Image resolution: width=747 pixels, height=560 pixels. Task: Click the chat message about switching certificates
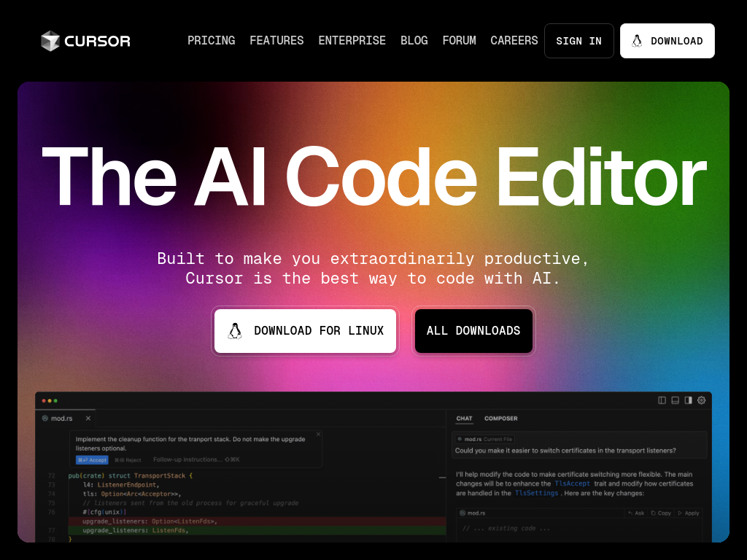565,451
